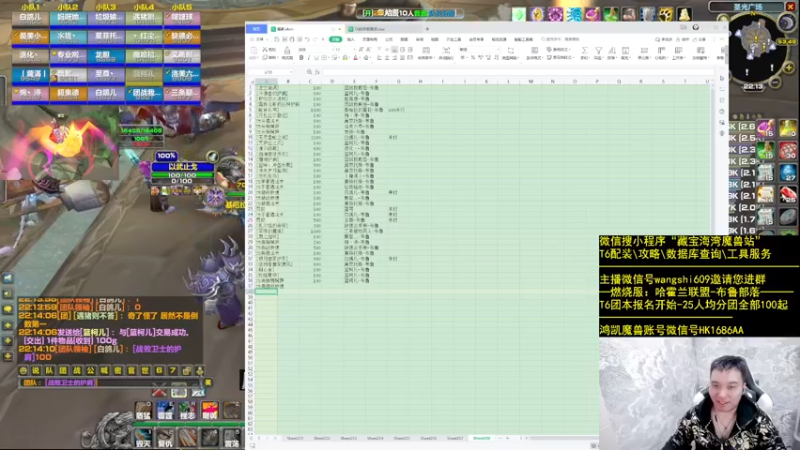
Task: Click the percent style icon
Action: [473, 57]
